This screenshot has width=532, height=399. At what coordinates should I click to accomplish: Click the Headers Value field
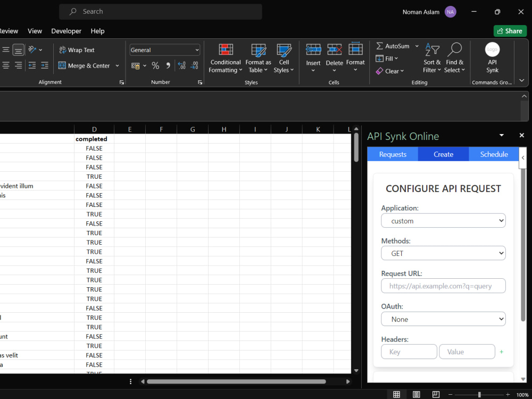pyautogui.click(x=467, y=352)
